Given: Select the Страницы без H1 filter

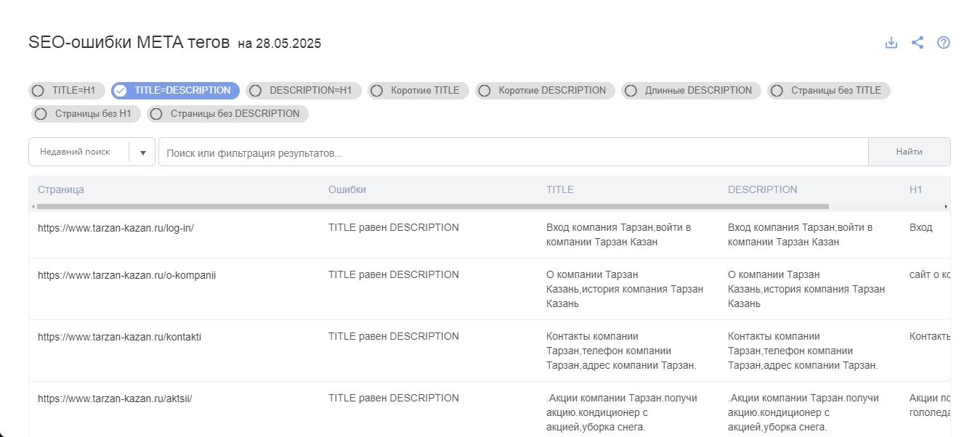Looking at the screenshot, I should click(86, 114).
